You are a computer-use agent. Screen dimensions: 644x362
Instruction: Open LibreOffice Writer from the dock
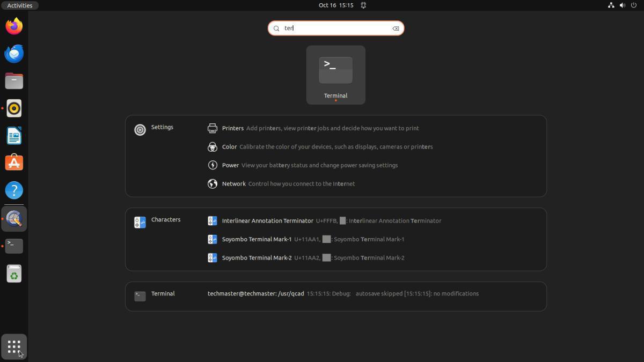click(14, 136)
